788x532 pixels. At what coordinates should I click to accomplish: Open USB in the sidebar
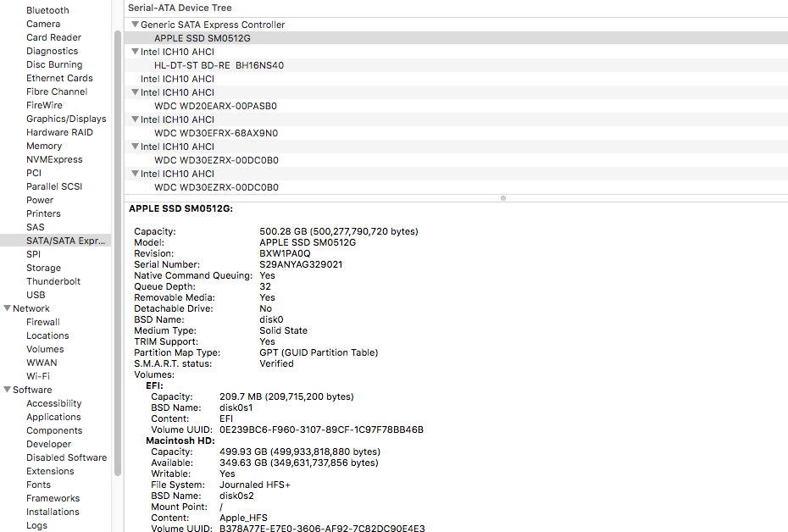click(x=36, y=295)
